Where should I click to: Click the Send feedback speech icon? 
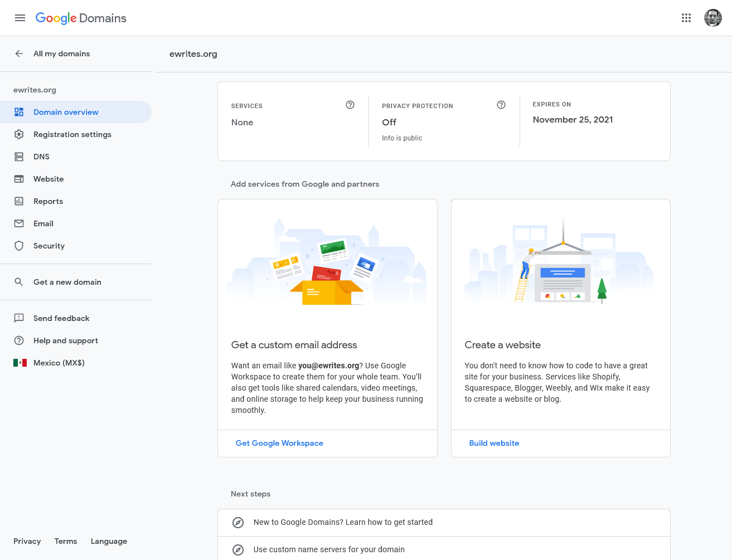click(19, 318)
